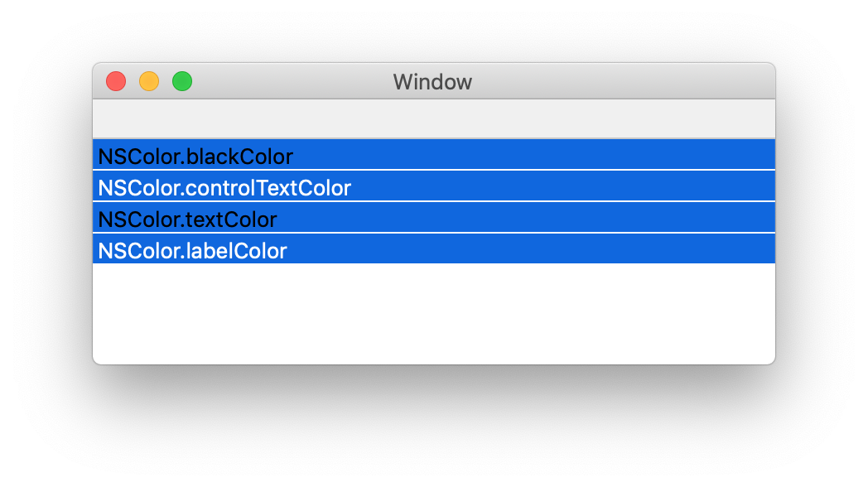Minimize the window using the yellow button

click(x=149, y=81)
